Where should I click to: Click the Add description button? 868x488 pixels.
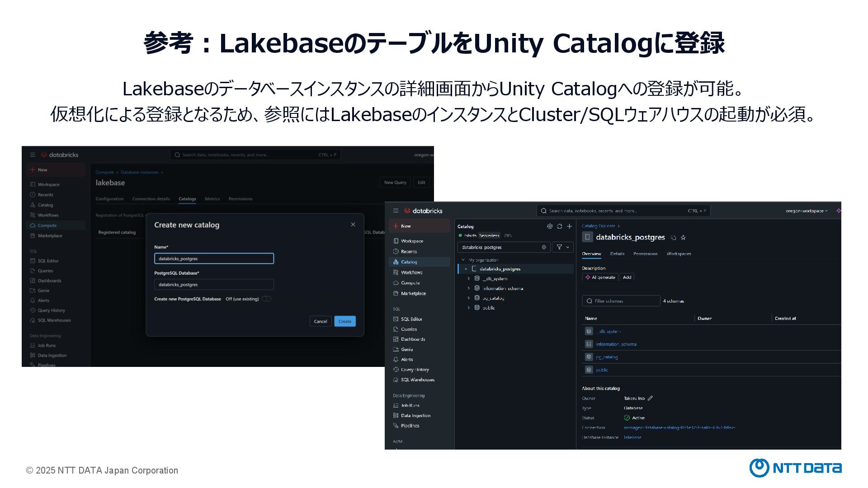pos(627,277)
